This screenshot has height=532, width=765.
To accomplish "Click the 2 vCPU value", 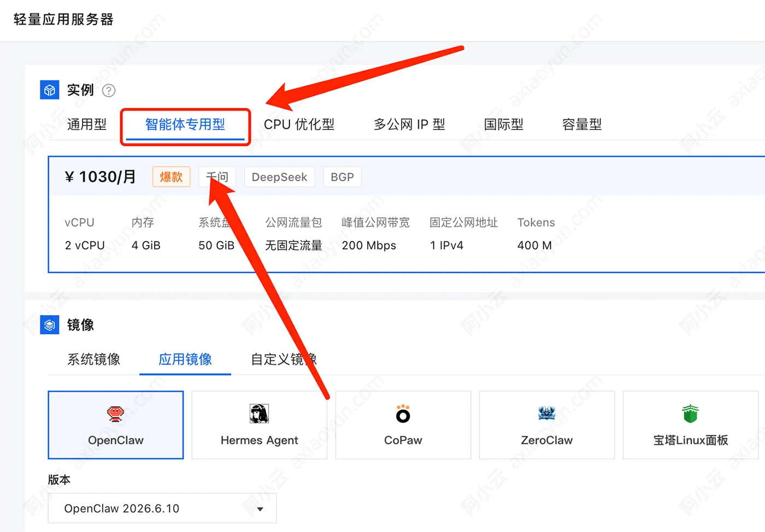I will pyautogui.click(x=85, y=245).
